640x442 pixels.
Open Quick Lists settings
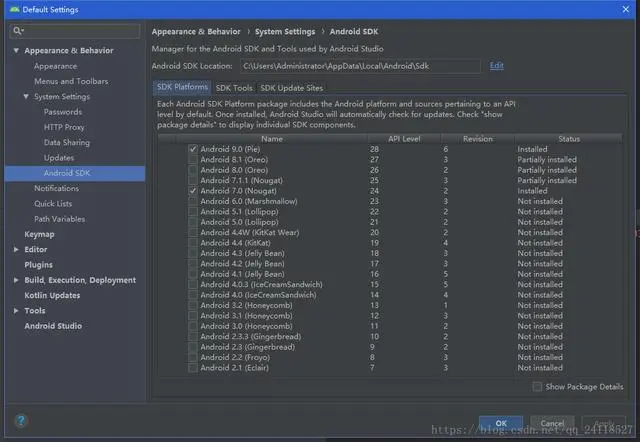53,204
